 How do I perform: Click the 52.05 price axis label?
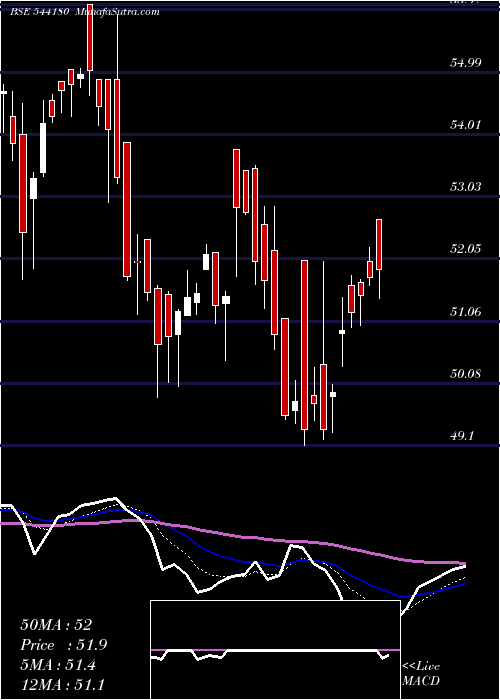466,249
